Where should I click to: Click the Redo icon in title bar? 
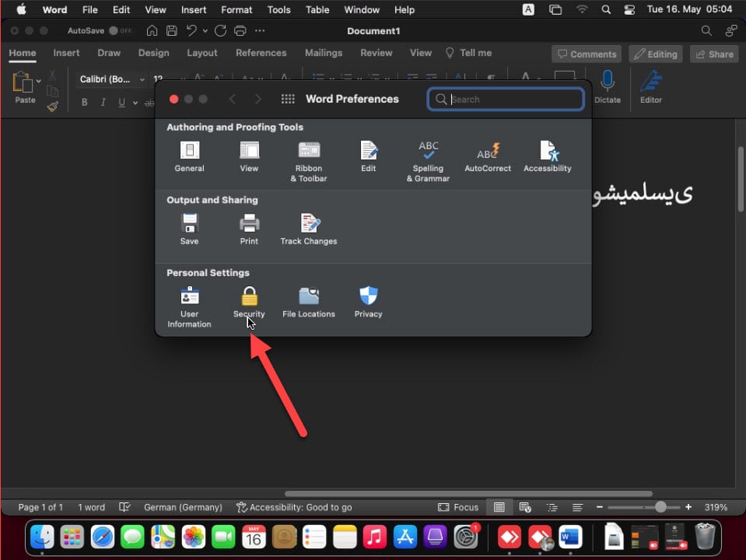(x=220, y=31)
